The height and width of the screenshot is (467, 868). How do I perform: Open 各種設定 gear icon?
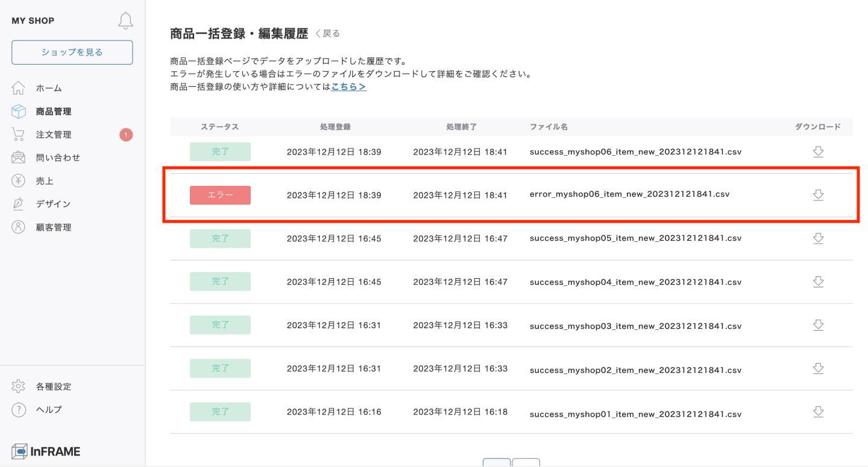click(x=18, y=386)
